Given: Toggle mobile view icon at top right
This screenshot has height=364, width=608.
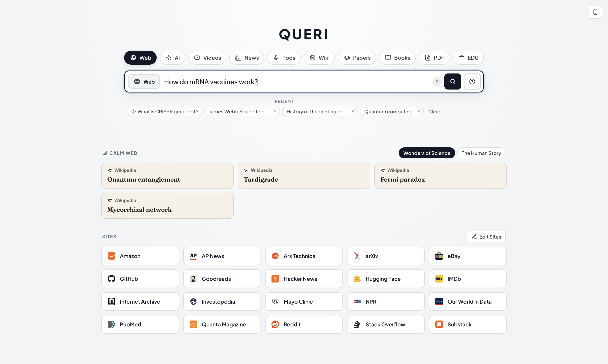Looking at the screenshot, I should (595, 12).
